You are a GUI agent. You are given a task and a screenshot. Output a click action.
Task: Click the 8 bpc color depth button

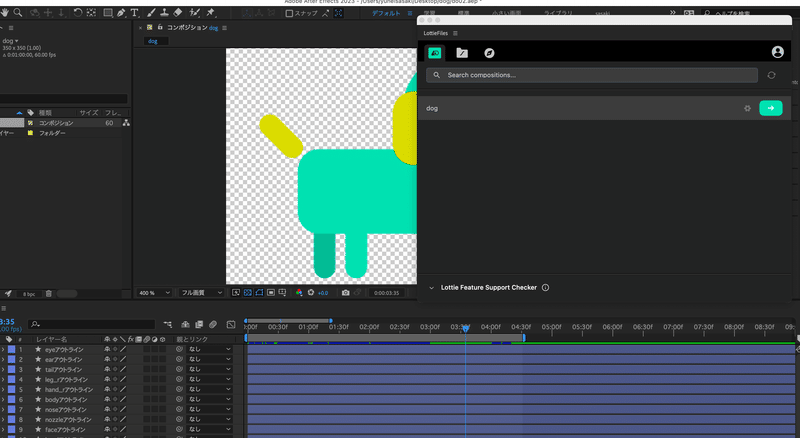pos(29,294)
